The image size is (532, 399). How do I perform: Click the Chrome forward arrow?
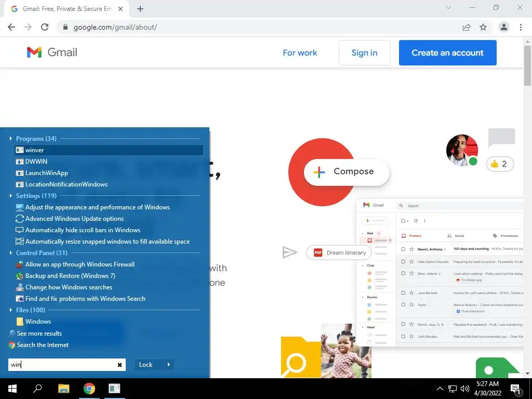pos(28,27)
